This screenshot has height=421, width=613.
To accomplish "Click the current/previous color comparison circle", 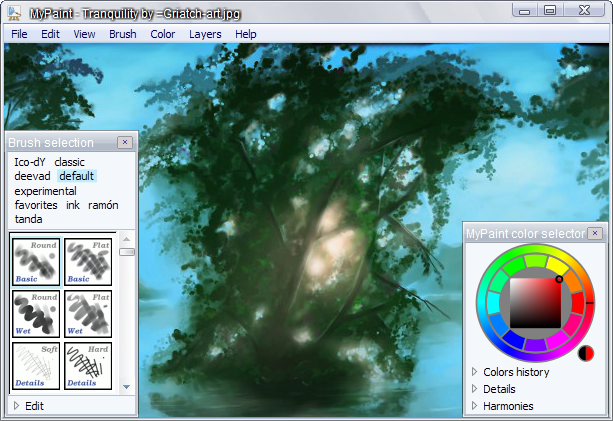I will (586, 353).
